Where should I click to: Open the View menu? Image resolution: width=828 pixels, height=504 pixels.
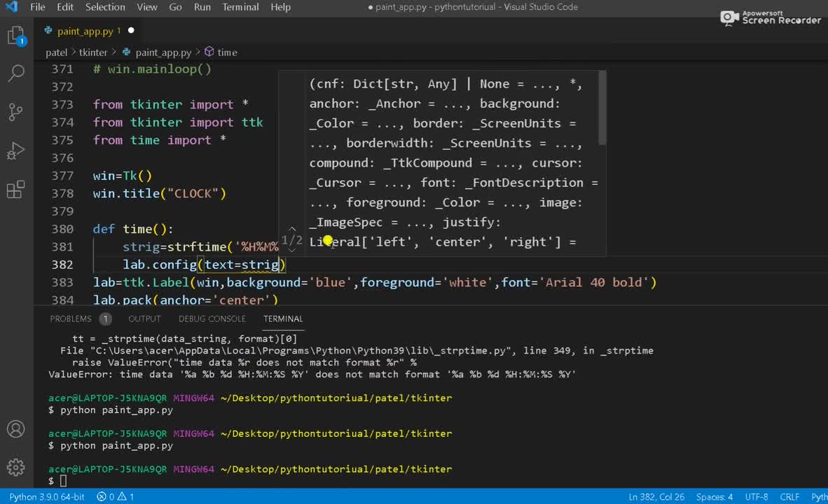point(147,7)
